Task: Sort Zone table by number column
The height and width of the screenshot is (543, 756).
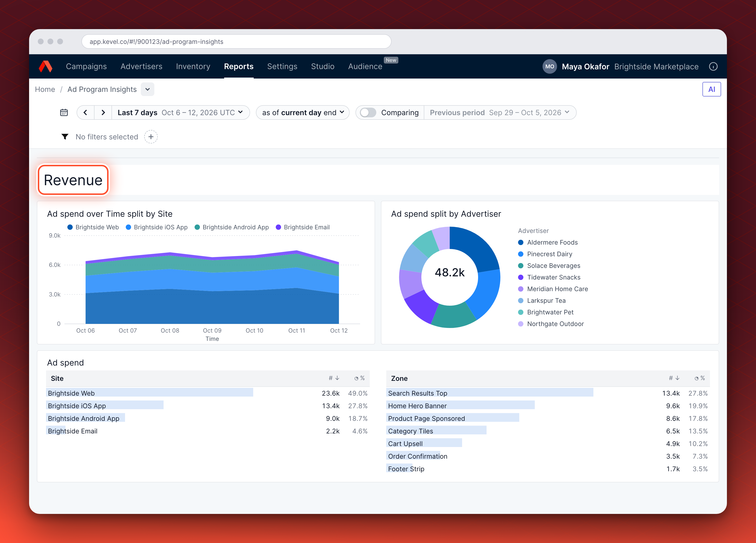Action: [x=674, y=378]
